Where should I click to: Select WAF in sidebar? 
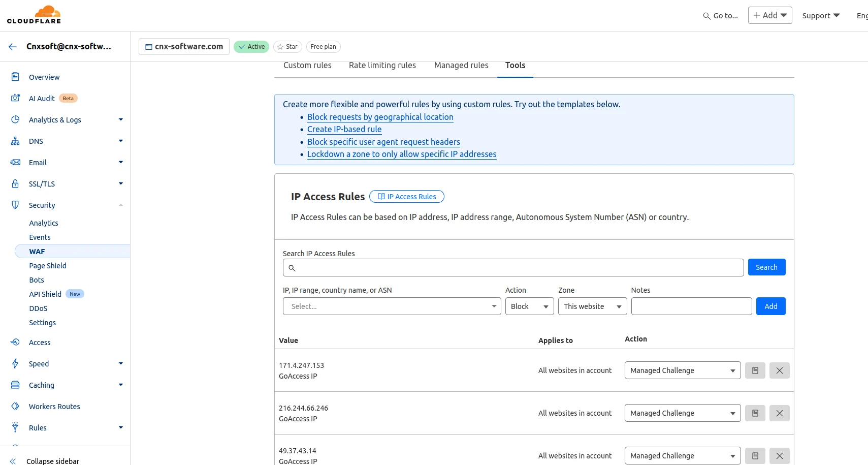click(x=72, y=252)
